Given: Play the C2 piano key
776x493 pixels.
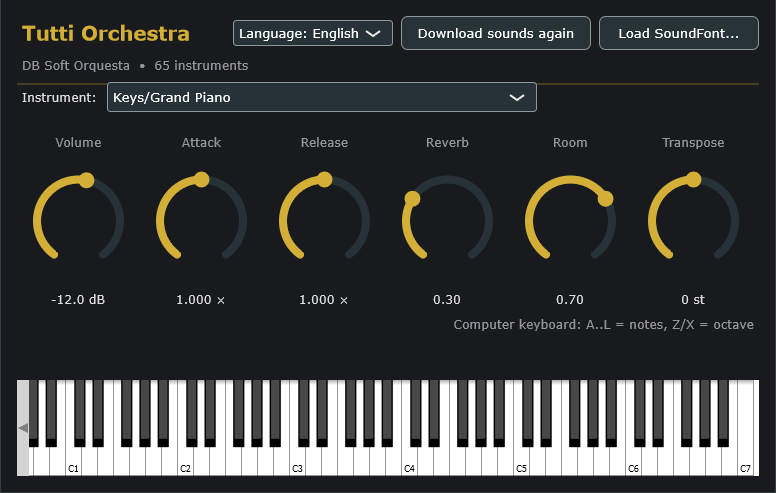Looking at the screenshot, I should coord(185,463).
